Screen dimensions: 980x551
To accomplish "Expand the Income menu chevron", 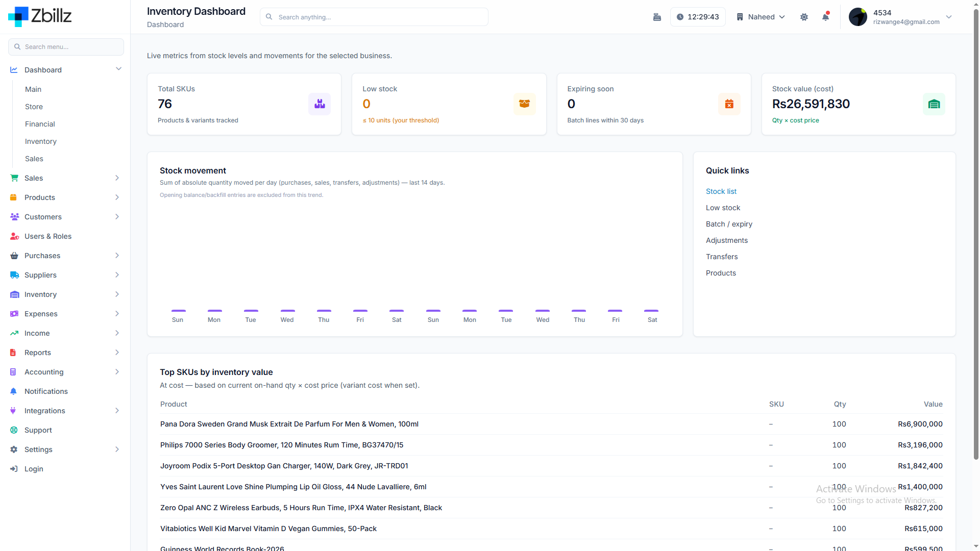I will pyautogui.click(x=117, y=333).
